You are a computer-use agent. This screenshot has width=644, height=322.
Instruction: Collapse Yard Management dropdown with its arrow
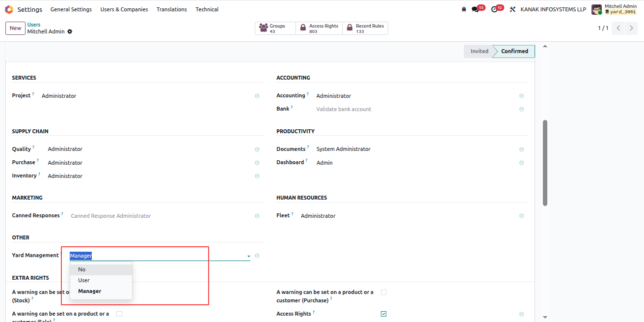248,256
